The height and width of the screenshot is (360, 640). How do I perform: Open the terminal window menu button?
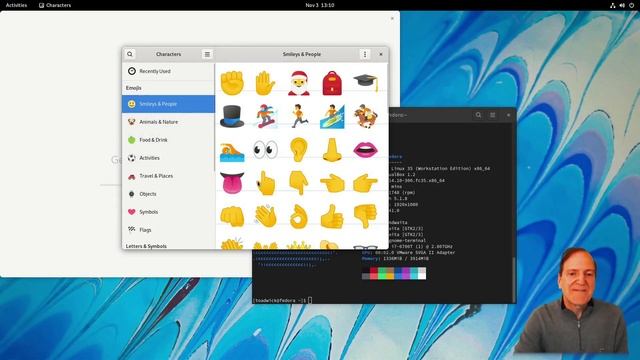[493, 115]
